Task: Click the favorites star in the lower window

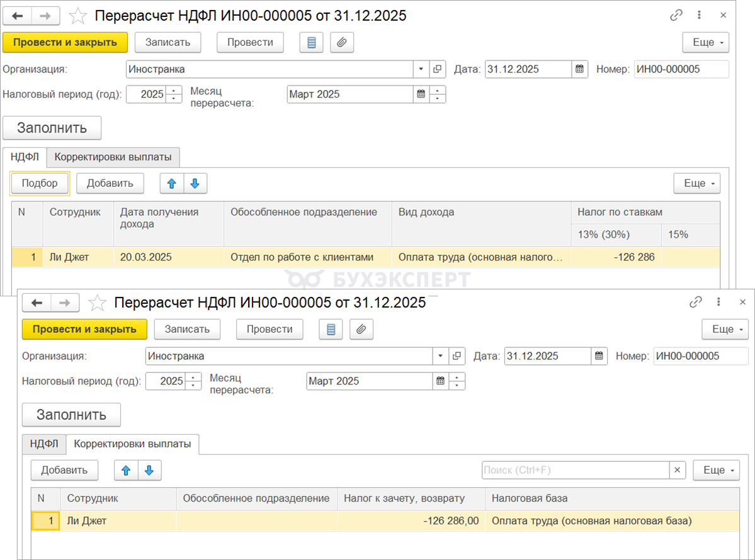Action: (98, 303)
